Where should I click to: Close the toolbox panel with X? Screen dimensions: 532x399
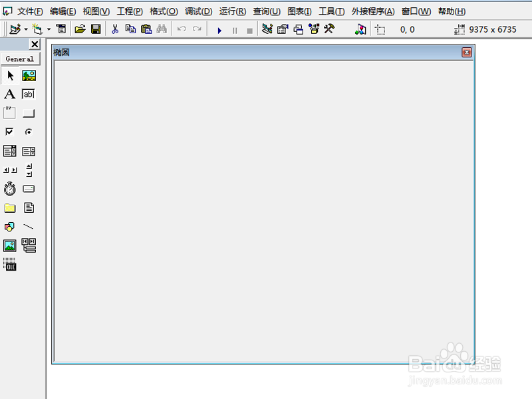coord(35,44)
